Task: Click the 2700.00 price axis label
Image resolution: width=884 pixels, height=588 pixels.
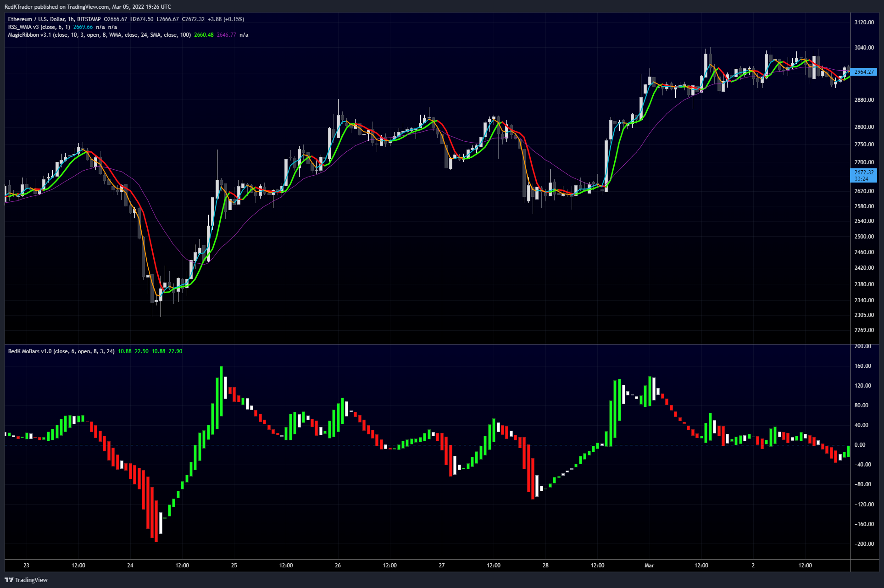Action: (x=864, y=162)
